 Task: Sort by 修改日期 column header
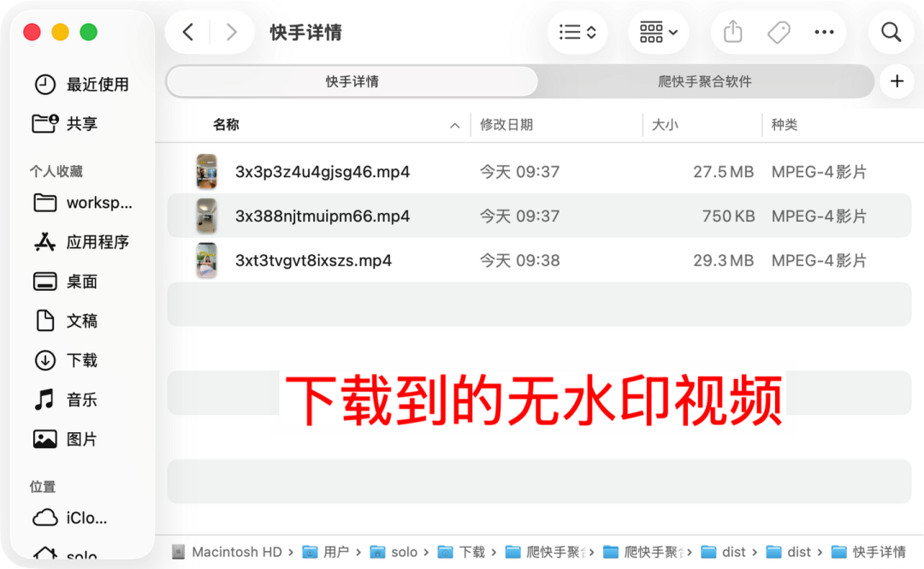coord(506,124)
